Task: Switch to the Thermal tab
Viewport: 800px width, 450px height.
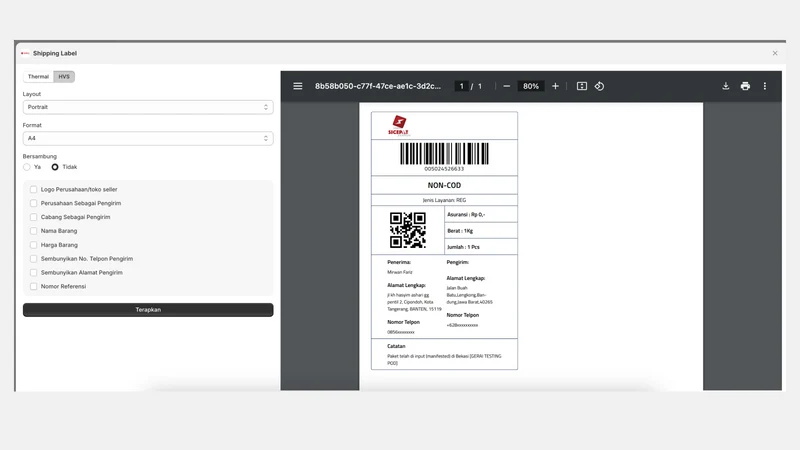Action: click(x=38, y=77)
